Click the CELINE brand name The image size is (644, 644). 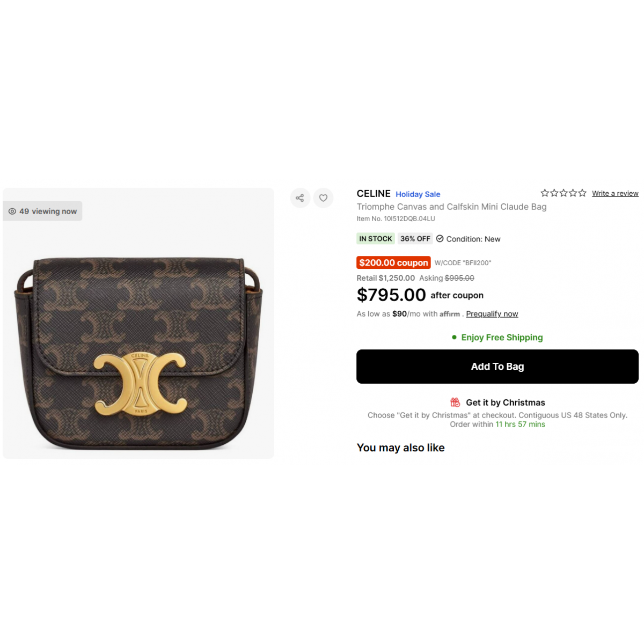pyautogui.click(x=374, y=194)
